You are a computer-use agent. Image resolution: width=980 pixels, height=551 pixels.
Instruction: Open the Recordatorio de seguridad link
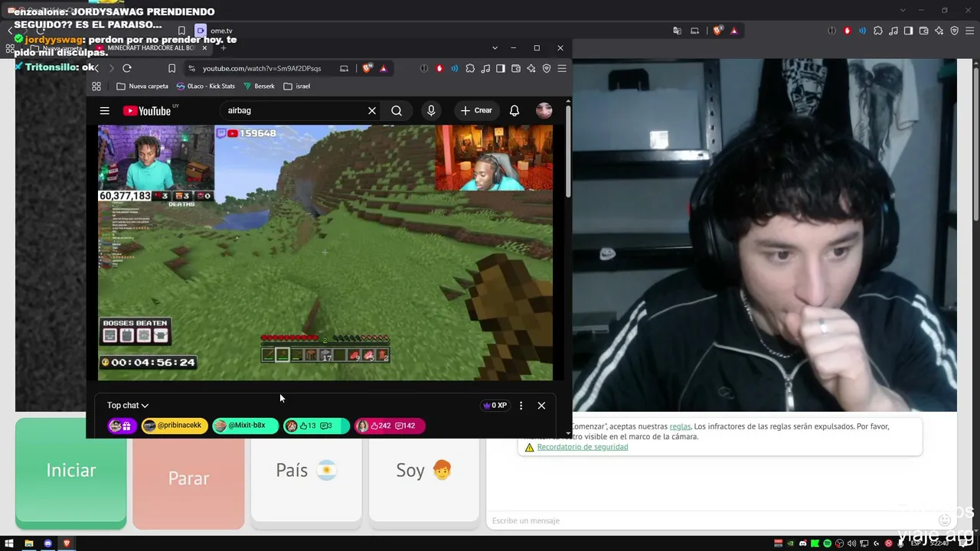coord(583,447)
